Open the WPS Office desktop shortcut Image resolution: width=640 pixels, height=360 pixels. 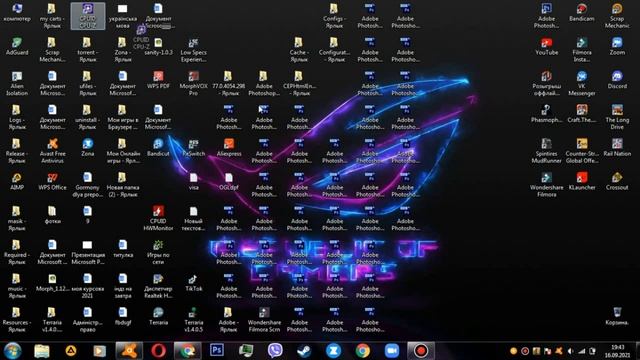point(52,181)
